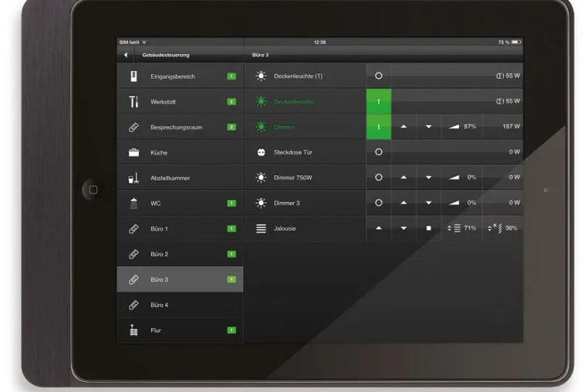Click the Dimmer 750W light icon
The height and width of the screenshot is (392, 588).
pyautogui.click(x=261, y=177)
